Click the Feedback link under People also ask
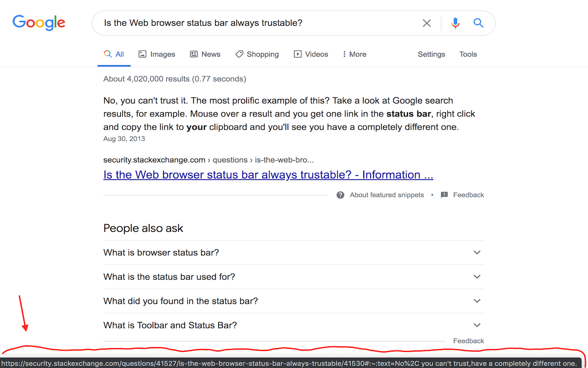Image resolution: width=588 pixels, height=368 pixels. (x=469, y=341)
